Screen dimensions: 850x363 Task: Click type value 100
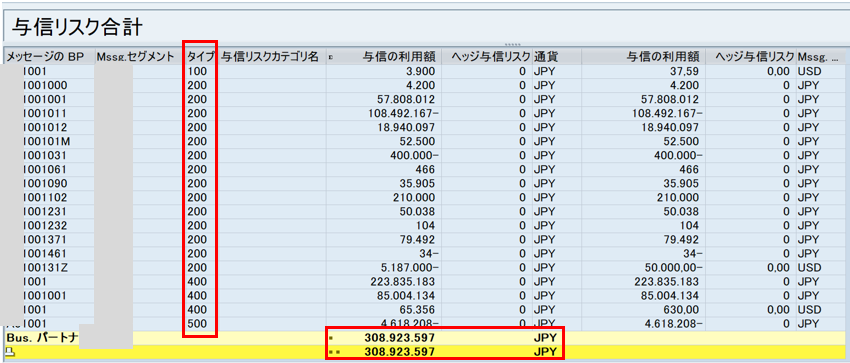[x=196, y=71]
